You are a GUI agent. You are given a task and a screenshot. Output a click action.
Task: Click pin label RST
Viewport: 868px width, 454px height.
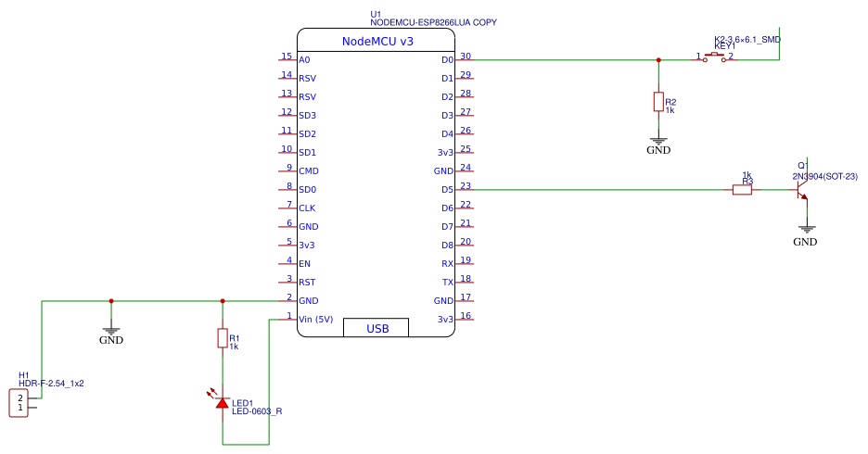pyautogui.click(x=307, y=282)
